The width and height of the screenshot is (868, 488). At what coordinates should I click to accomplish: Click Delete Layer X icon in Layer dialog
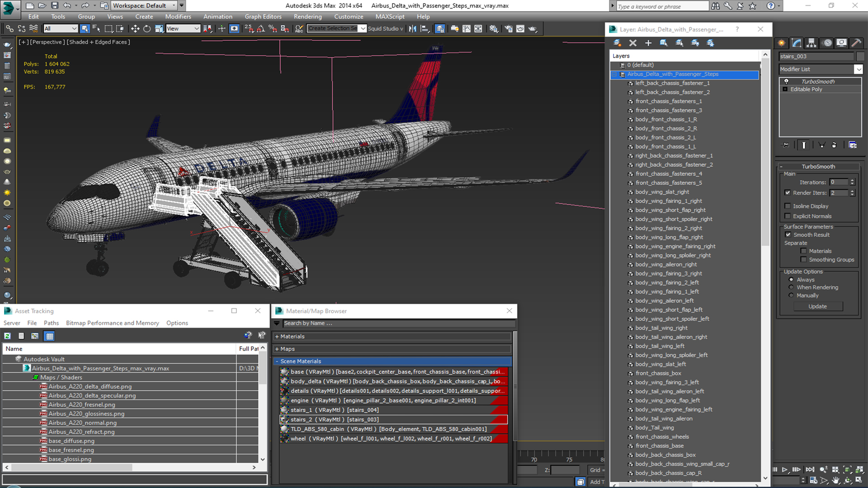tap(632, 43)
